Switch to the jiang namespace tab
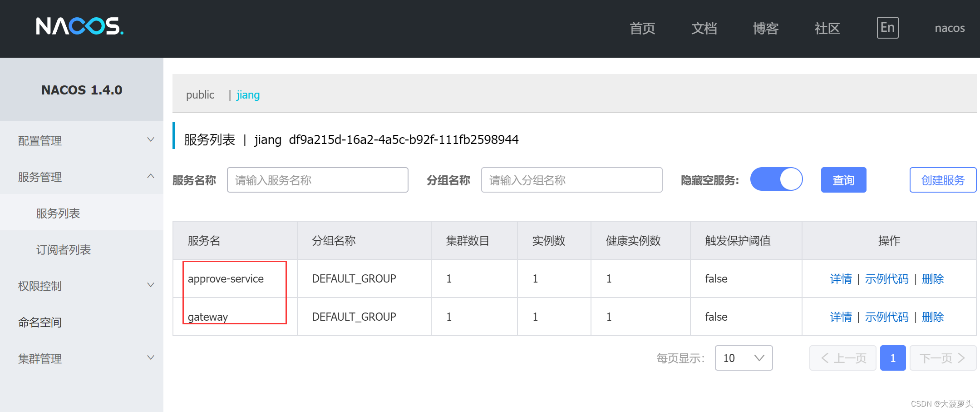Image resolution: width=980 pixels, height=412 pixels. 248,94
